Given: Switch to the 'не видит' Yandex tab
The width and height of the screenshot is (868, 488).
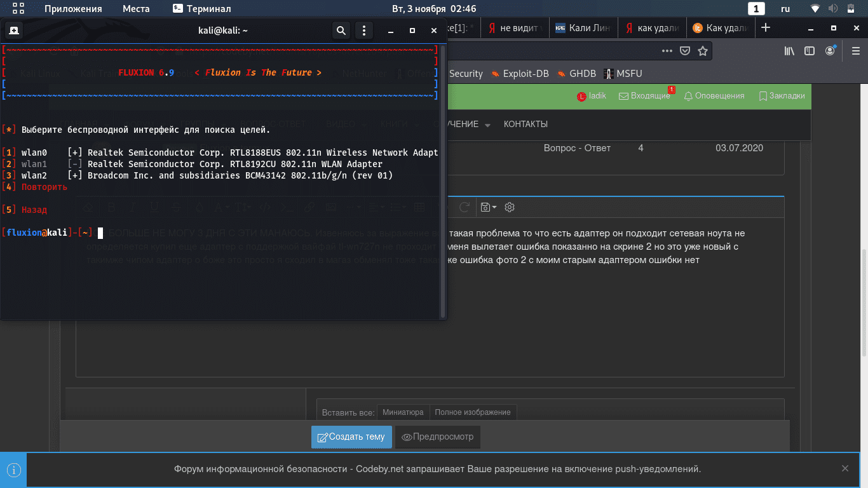Looking at the screenshot, I should tap(514, 28).
